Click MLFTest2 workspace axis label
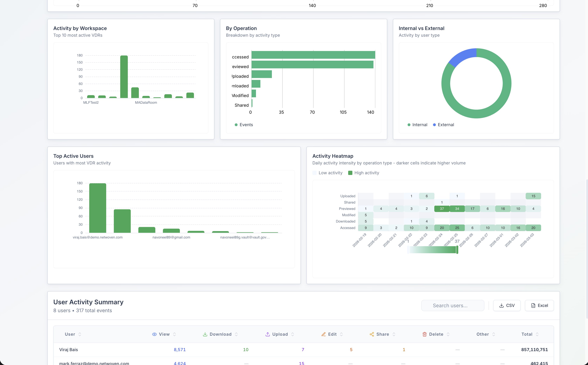Image resolution: width=588 pixels, height=365 pixels. (91, 103)
